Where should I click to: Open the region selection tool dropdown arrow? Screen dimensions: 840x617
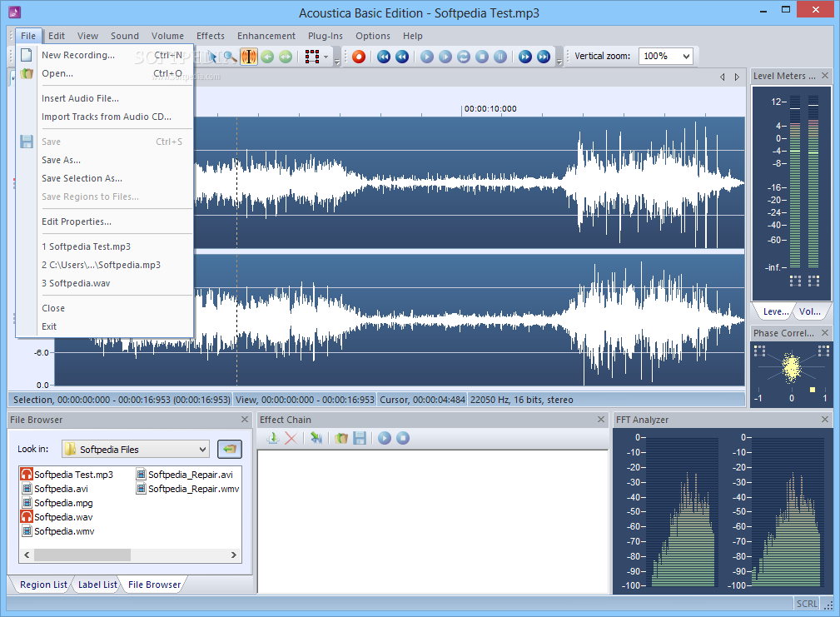pyautogui.click(x=326, y=57)
